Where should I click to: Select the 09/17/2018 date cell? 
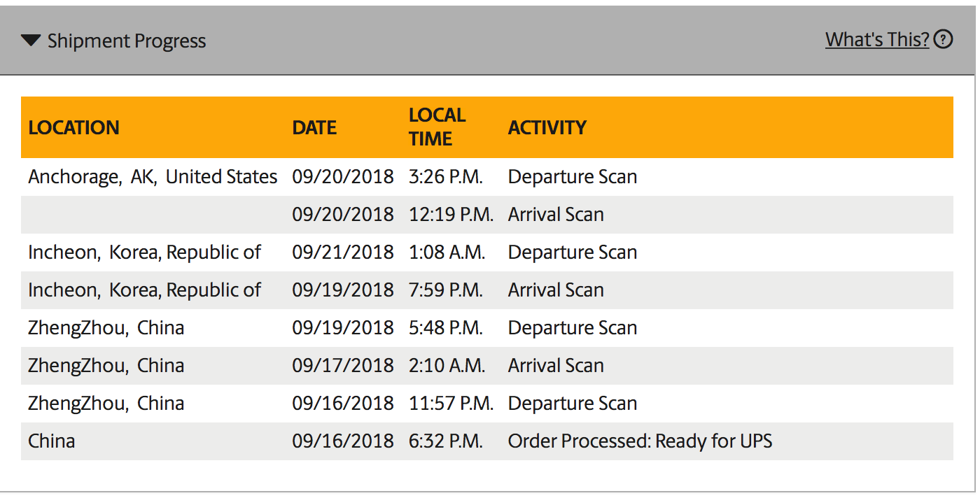(343, 366)
